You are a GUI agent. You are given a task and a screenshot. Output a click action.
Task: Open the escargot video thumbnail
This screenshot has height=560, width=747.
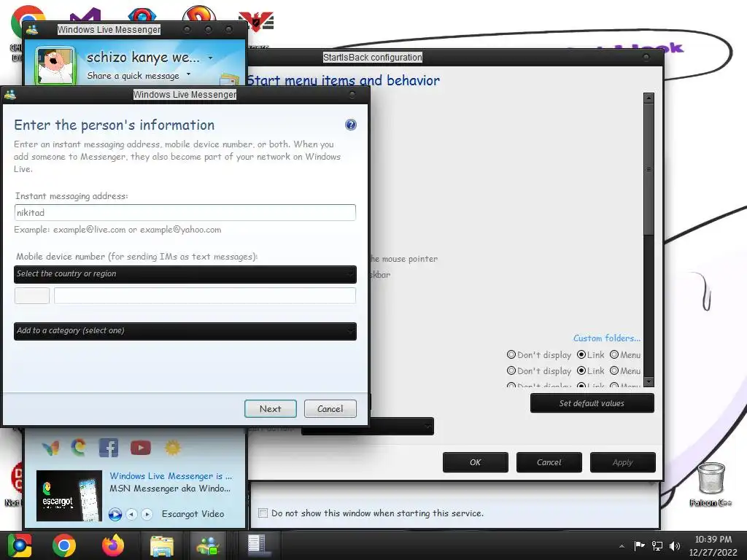(69, 496)
